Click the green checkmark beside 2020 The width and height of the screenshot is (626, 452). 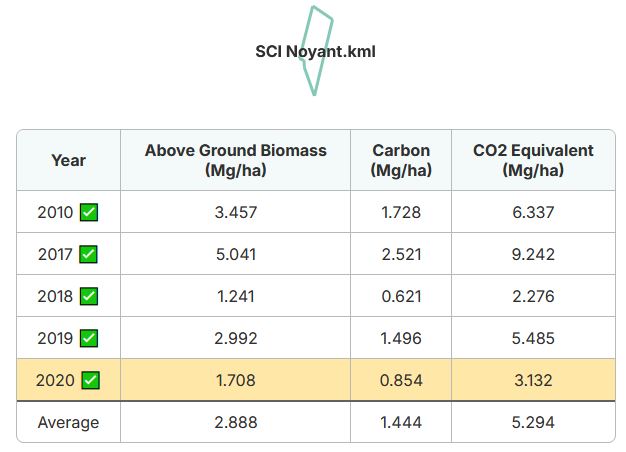coord(91,380)
